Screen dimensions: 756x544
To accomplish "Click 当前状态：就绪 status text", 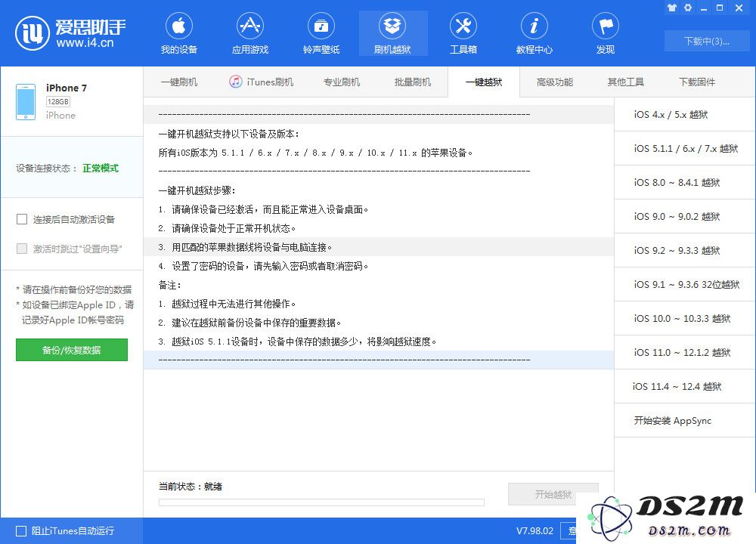I will pyautogui.click(x=191, y=486).
